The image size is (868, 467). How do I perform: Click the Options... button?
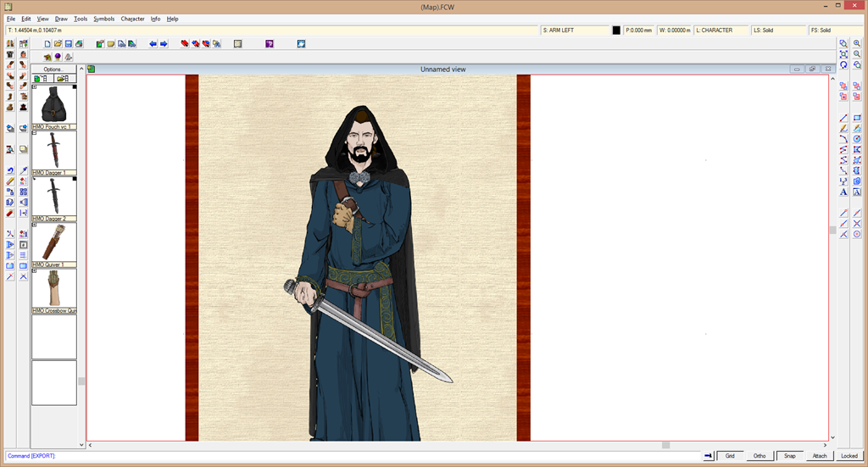point(53,69)
